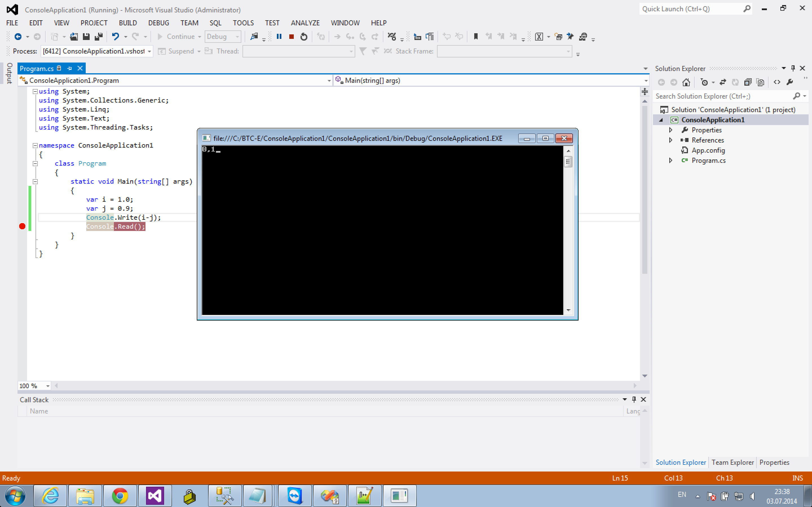812x507 pixels.
Task: Open Chrome from the taskbar
Action: [x=120, y=496]
